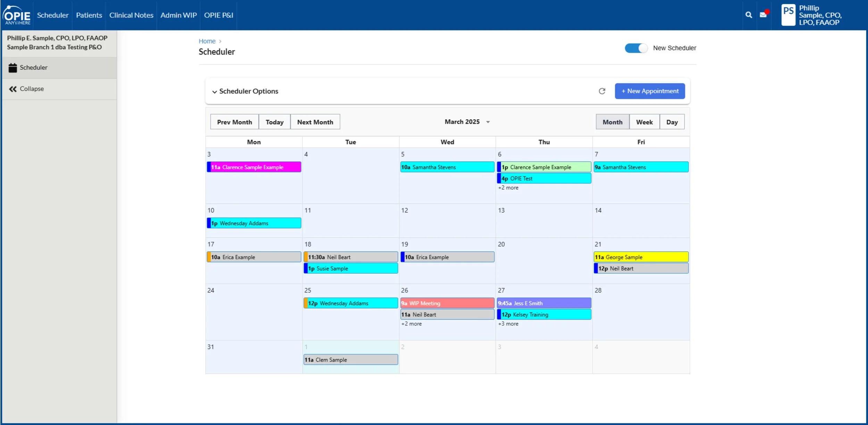
Task: Open the search magnifier icon
Action: pyautogui.click(x=749, y=15)
